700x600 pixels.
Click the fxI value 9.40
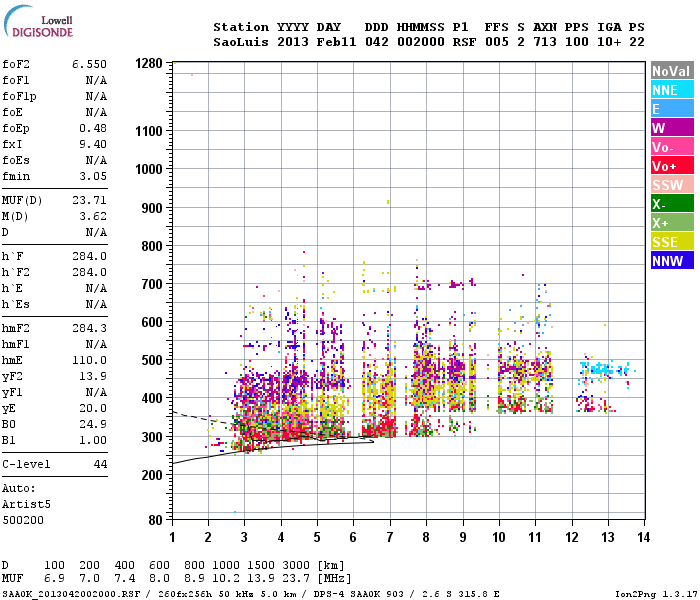click(93, 144)
